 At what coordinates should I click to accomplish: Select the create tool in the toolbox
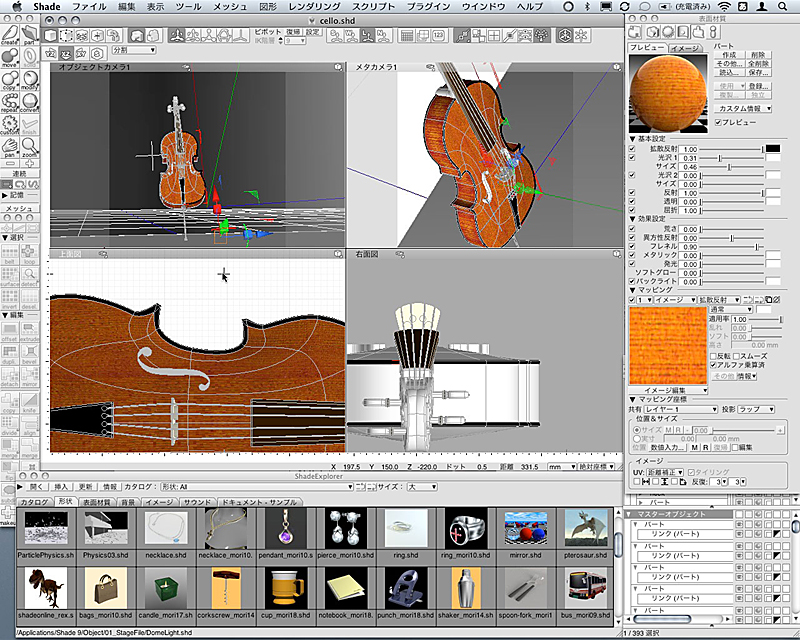(10, 33)
